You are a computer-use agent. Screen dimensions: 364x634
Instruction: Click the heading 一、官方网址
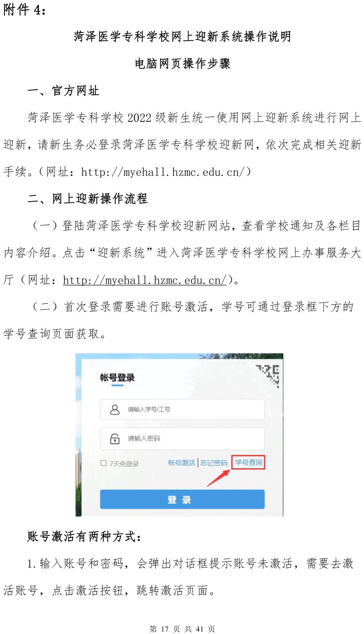(63, 91)
